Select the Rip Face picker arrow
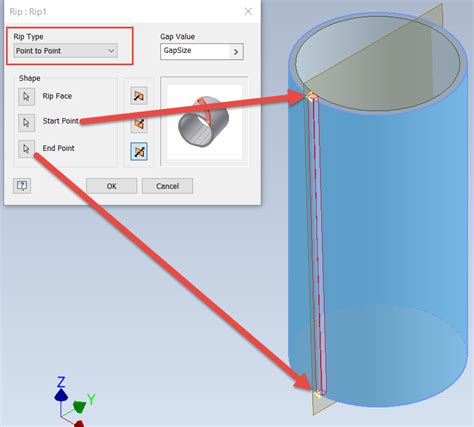Screen dimensions: 474x427 point(26,97)
